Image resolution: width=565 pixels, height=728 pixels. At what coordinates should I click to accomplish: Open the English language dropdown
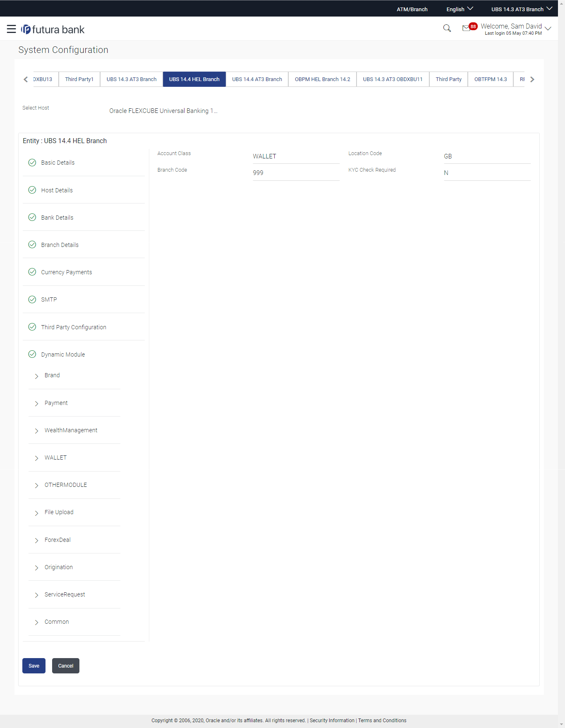point(460,9)
